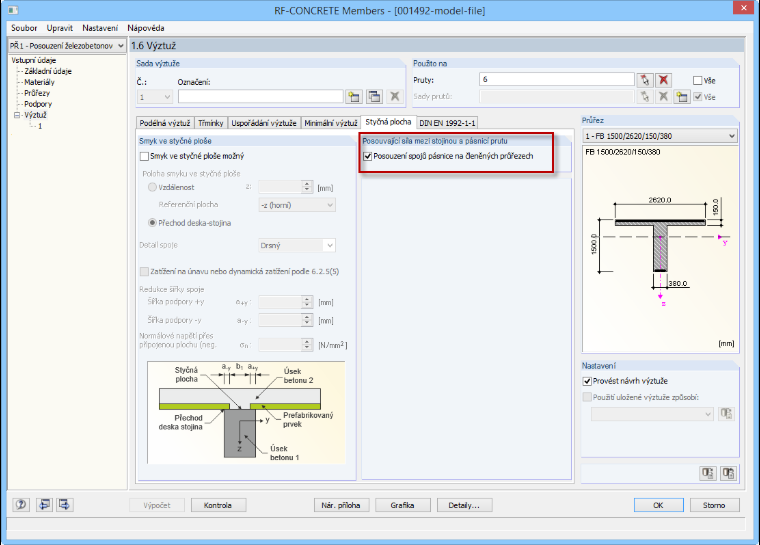
Task: Open the Č. reinforcement set number dropdown
Action: (x=155, y=97)
